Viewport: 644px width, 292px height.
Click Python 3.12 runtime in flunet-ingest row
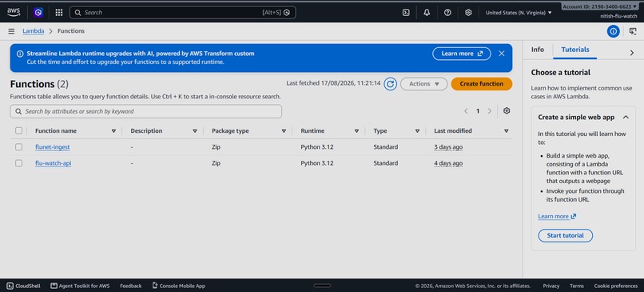pos(317,147)
